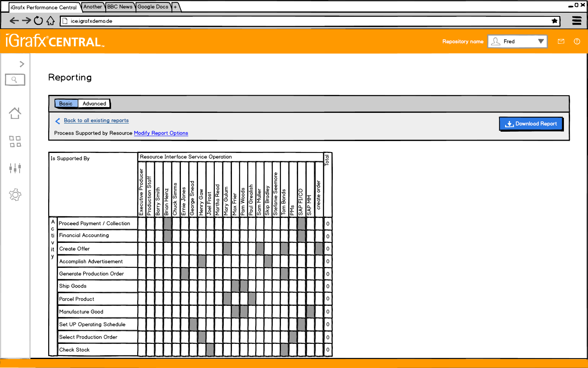Viewport: 588px width, 368px height.
Task: Open messages with the envelope icon
Action: pyautogui.click(x=561, y=41)
